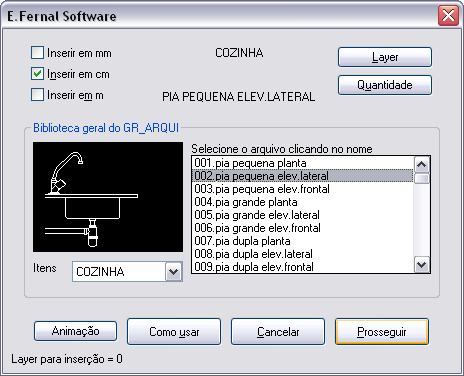Confirm with the Prosseguir button
The image size is (464, 376).
pos(382,332)
